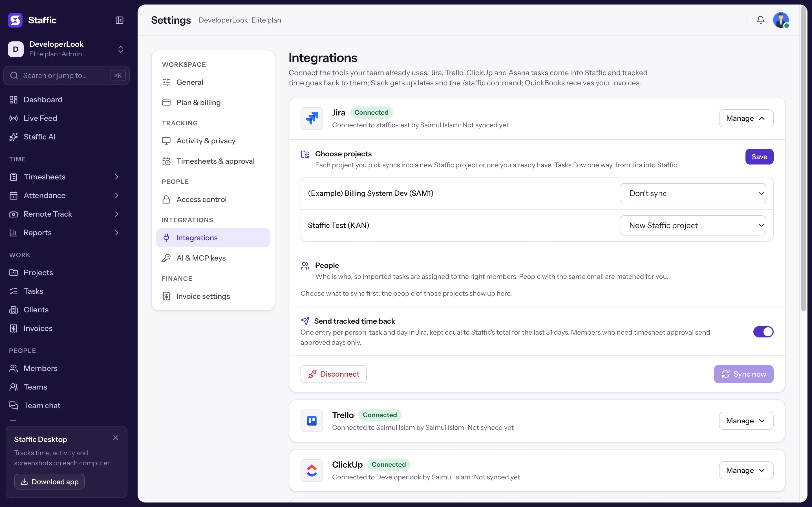Screen dimensions: 812x507
Task: Expand the Trello Manage section
Action: pyautogui.click(x=746, y=421)
